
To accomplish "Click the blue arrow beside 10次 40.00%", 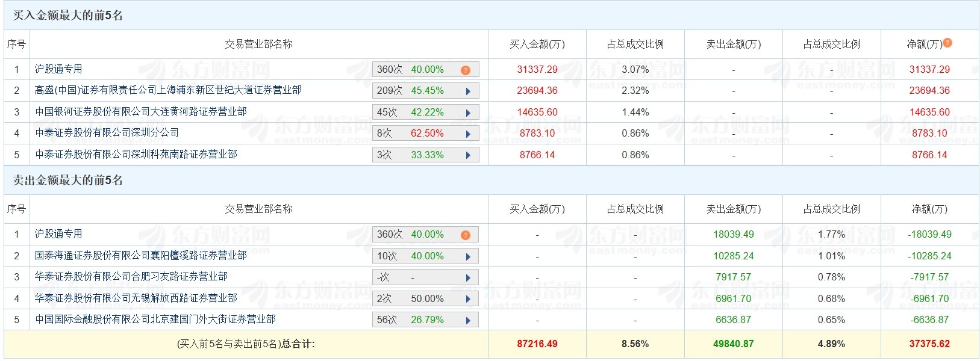I will tap(468, 257).
